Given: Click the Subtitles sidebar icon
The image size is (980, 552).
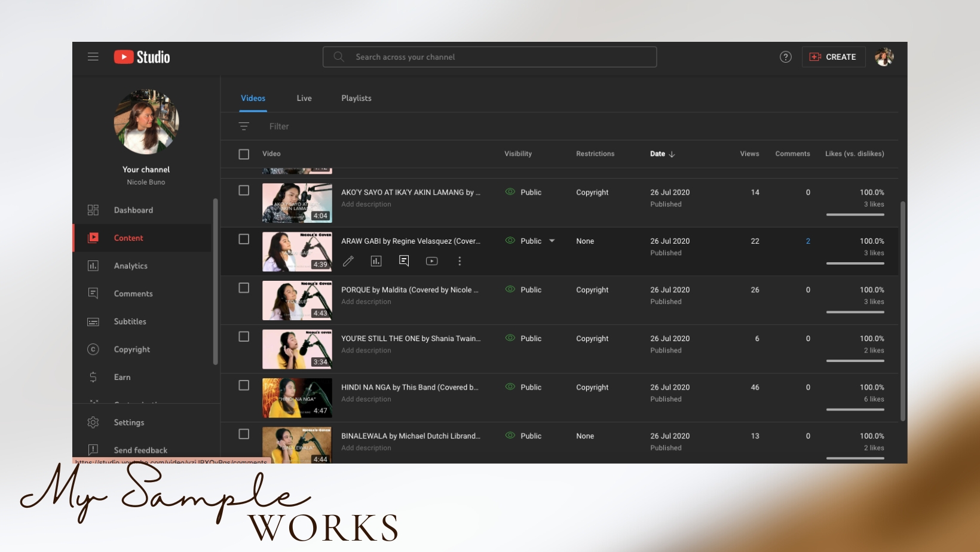Looking at the screenshot, I should pos(93,321).
